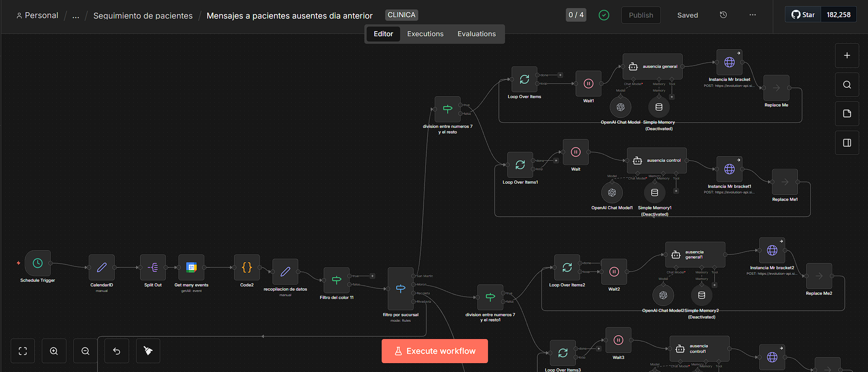The image size is (868, 372).
Task: Add tool to ausencia general agent
Action: tap(672, 97)
